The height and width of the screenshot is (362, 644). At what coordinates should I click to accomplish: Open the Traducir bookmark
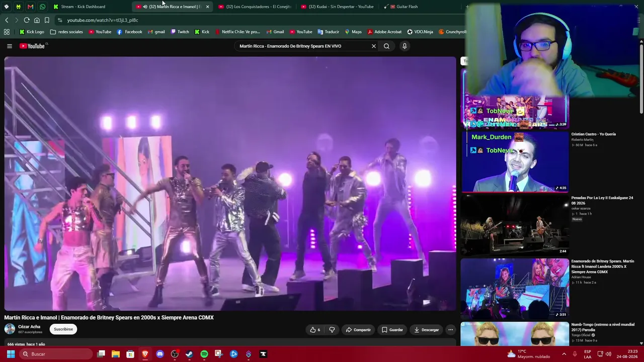328,32
